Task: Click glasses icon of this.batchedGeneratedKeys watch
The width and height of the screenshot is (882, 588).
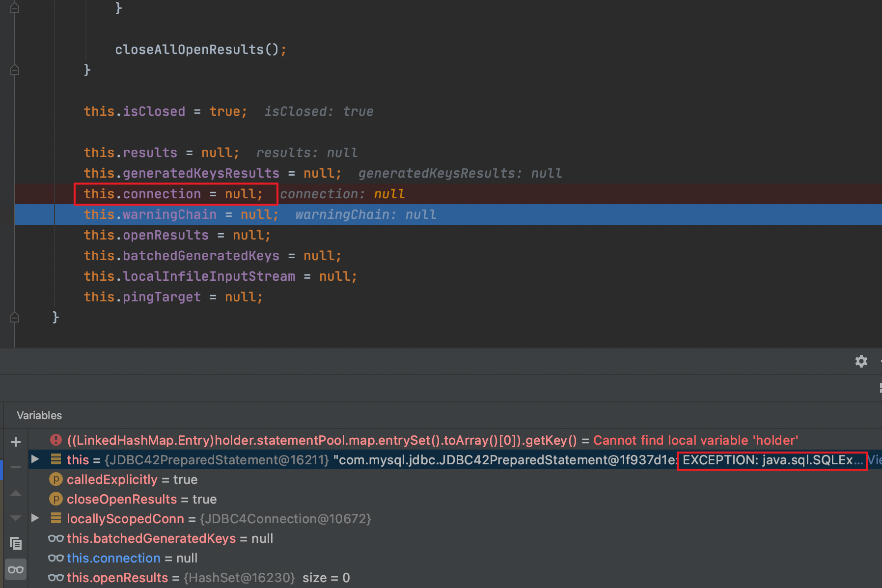Action: [56, 538]
